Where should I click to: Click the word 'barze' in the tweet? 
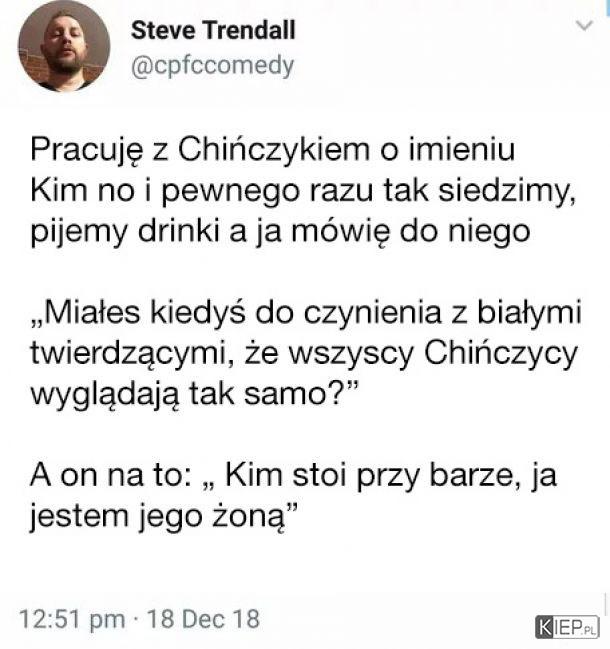[x=471, y=476]
